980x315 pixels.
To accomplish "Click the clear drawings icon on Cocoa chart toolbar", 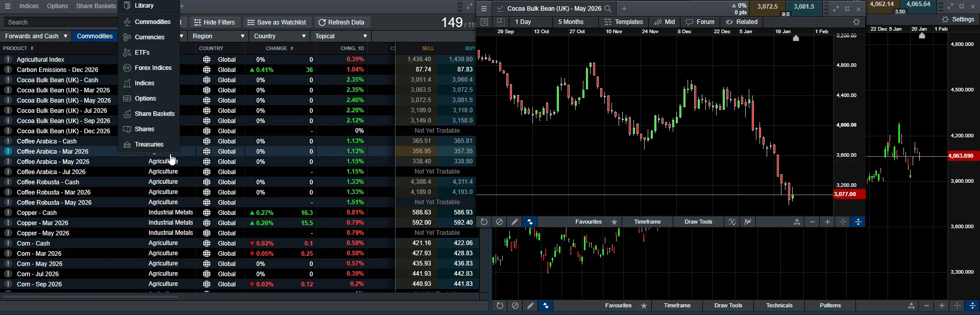I will pyautogui.click(x=500, y=222).
